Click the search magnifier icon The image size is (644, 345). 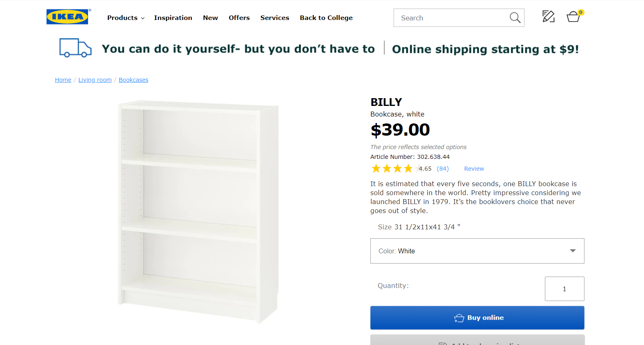(515, 18)
